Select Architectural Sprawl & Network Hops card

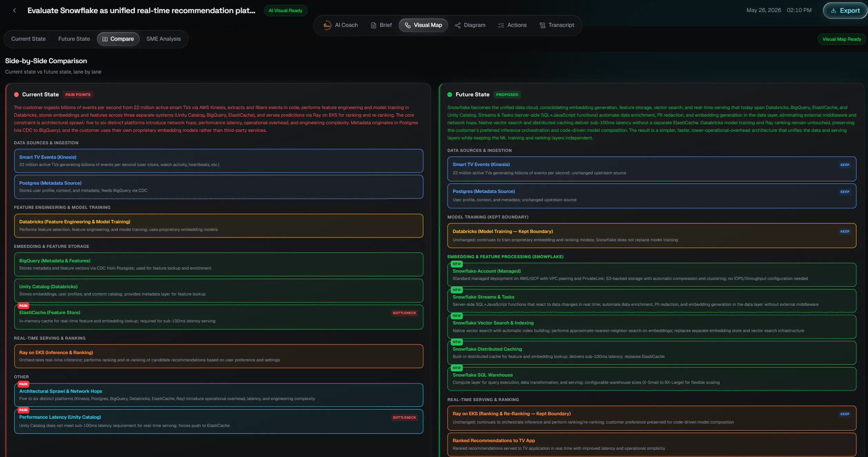(219, 395)
